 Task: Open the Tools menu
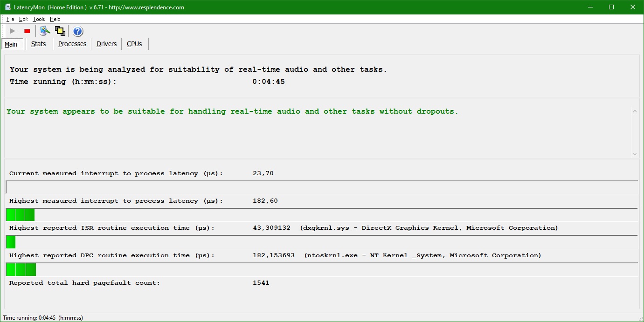(x=39, y=19)
